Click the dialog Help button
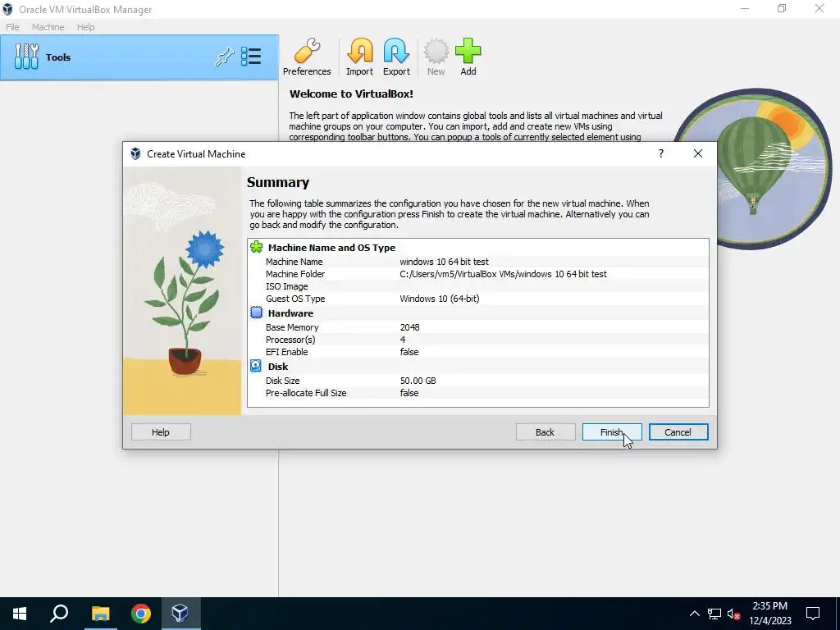Screen dimensions: 840x630 [161, 432]
